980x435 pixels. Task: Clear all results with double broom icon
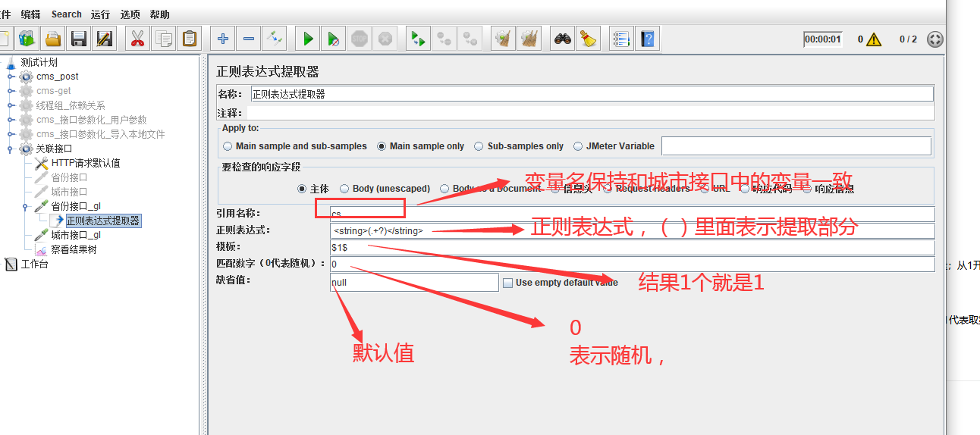[529, 39]
